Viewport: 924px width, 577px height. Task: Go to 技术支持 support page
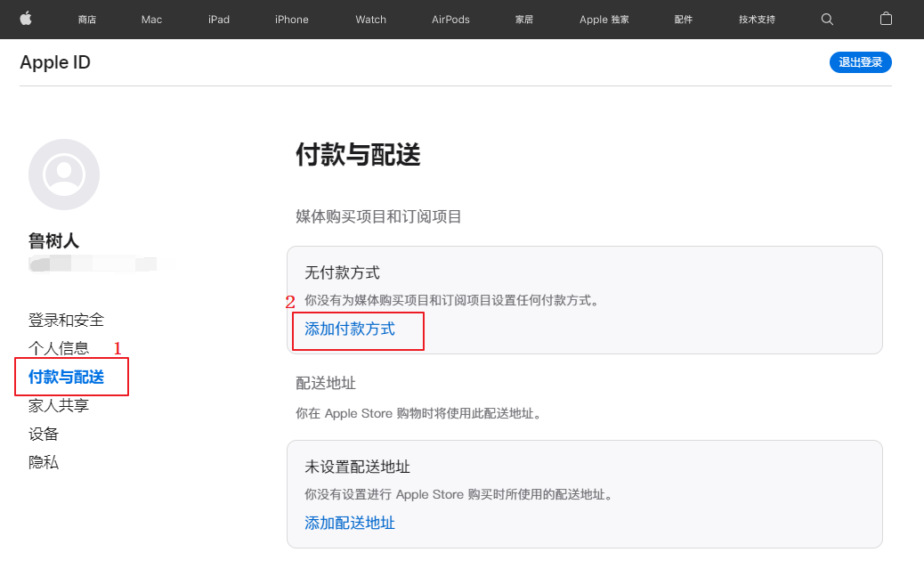click(x=757, y=20)
